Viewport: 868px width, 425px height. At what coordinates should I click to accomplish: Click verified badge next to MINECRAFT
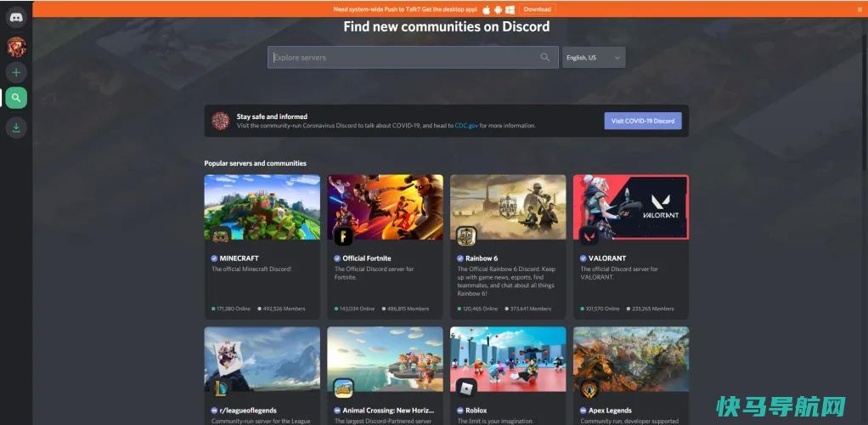[x=214, y=258]
